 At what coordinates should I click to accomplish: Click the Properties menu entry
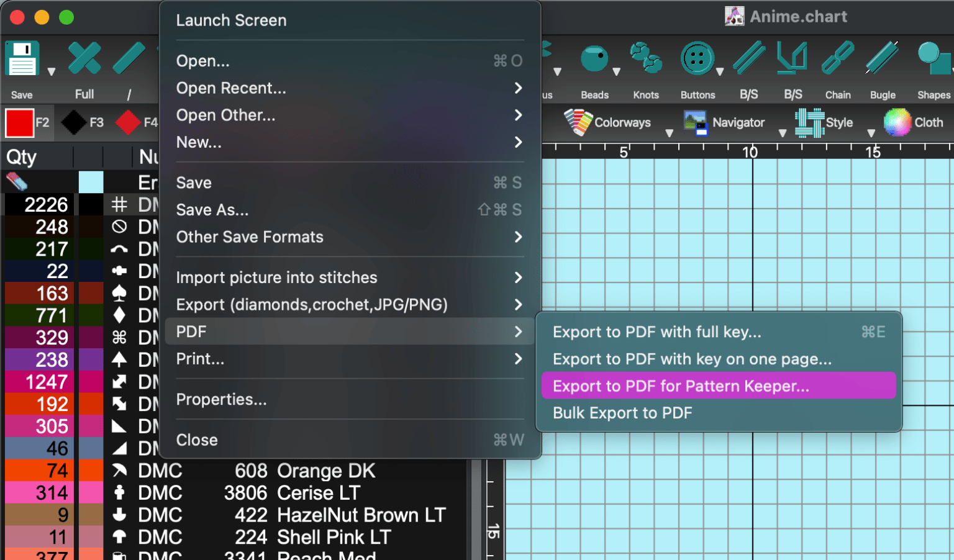(x=221, y=399)
